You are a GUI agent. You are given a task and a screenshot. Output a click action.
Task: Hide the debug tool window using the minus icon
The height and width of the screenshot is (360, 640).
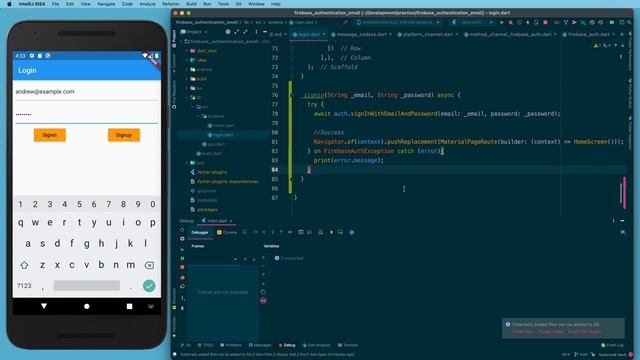point(622,220)
